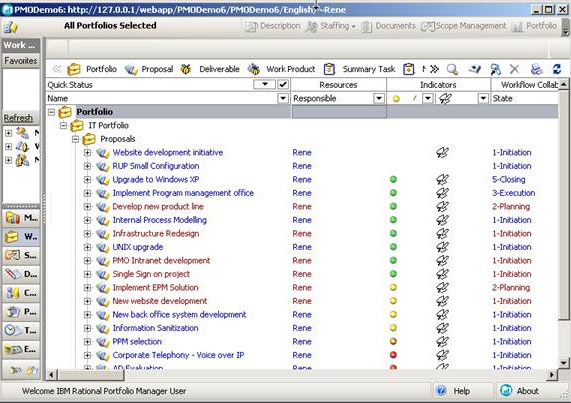Collapse the root Portfolio node
Viewport: 571px width, 403px height.
51,112
